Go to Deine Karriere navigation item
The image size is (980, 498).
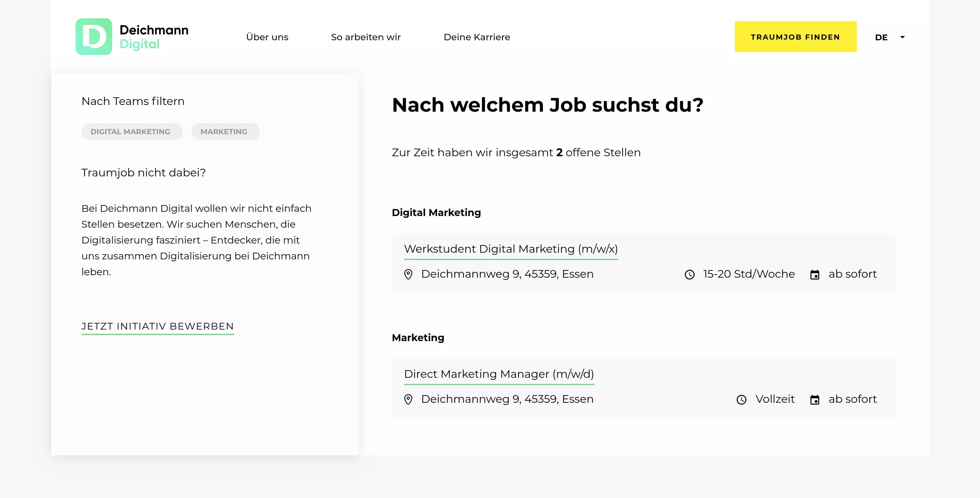pos(477,37)
